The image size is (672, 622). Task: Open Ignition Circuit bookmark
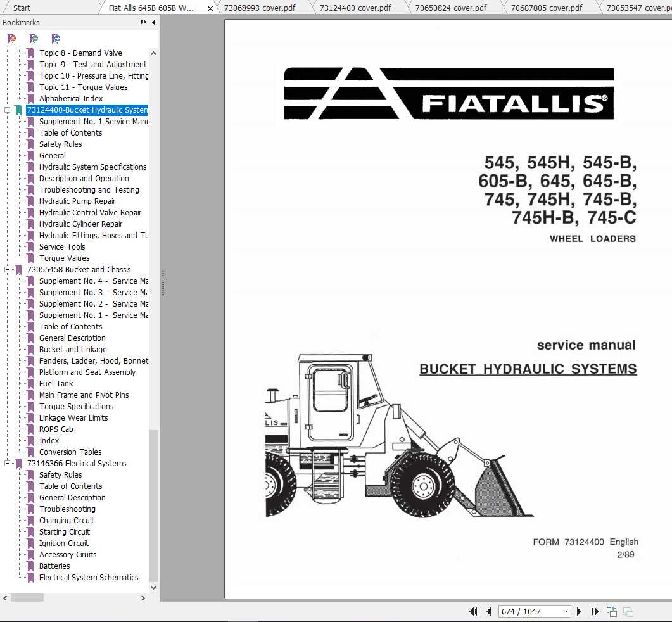coord(64,543)
